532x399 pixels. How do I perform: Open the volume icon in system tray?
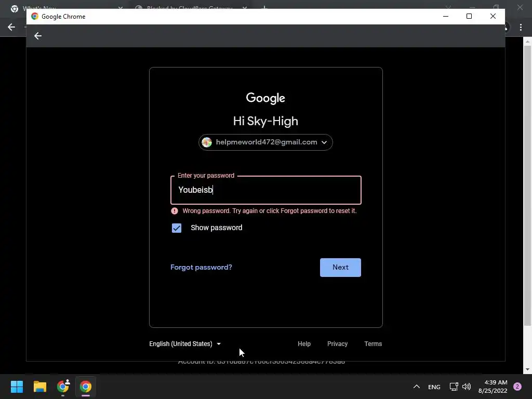467,387
